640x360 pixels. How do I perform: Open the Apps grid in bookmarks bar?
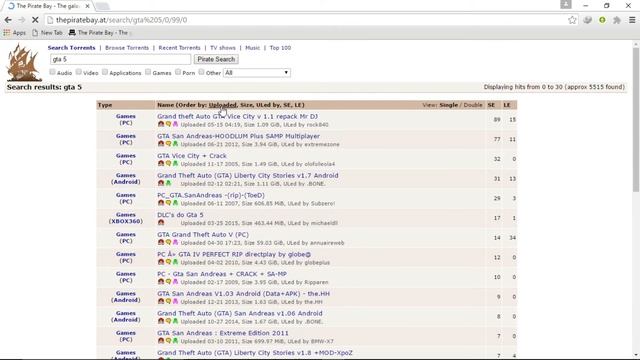coord(14,33)
